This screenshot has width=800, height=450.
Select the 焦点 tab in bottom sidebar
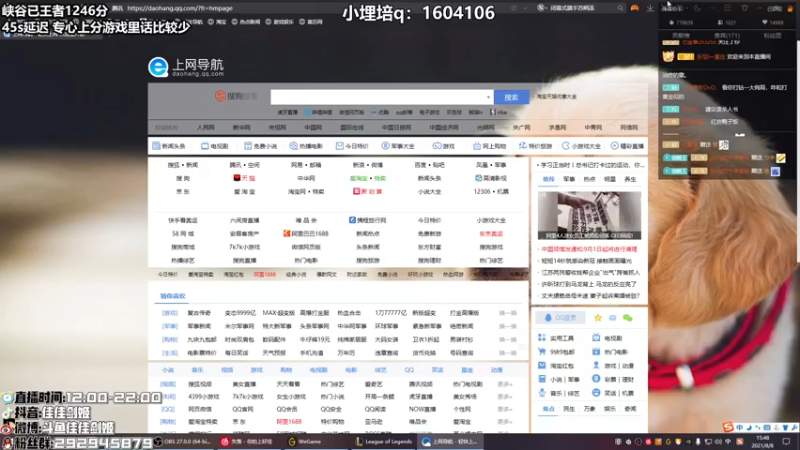pyautogui.click(x=548, y=409)
